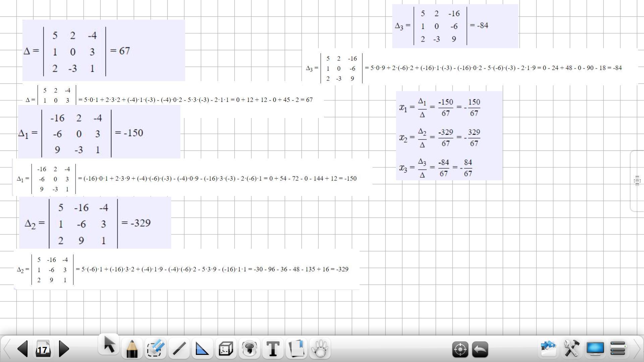The height and width of the screenshot is (362, 644).
Task: Select the pencil drawing tool
Action: point(132,349)
